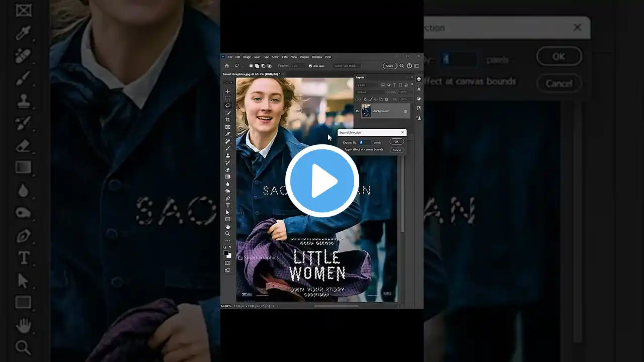
Task: Toggle the Anti-alias checkbox
Action: (310, 66)
